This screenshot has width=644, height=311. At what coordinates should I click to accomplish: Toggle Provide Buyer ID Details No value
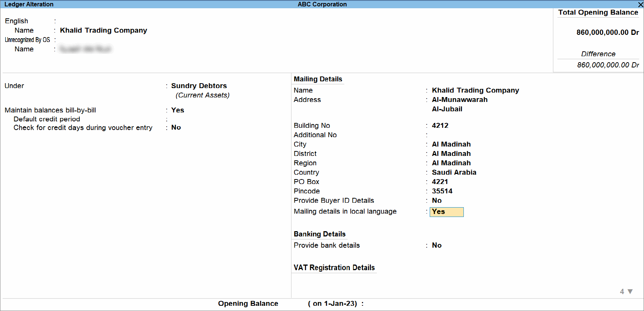click(437, 200)
